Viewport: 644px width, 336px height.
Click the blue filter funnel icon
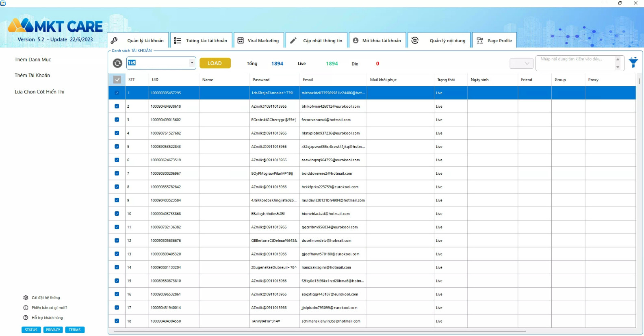click(x=633, y=63)
